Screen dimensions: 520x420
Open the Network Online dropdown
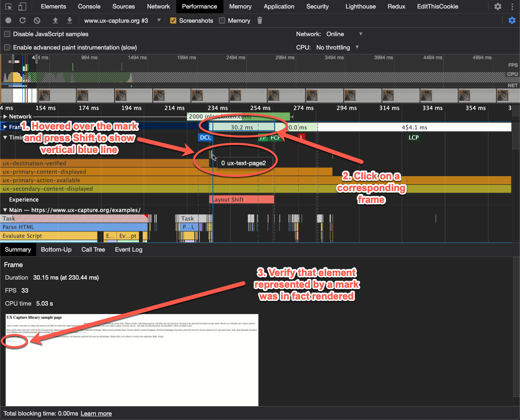[x=344, y=34]
